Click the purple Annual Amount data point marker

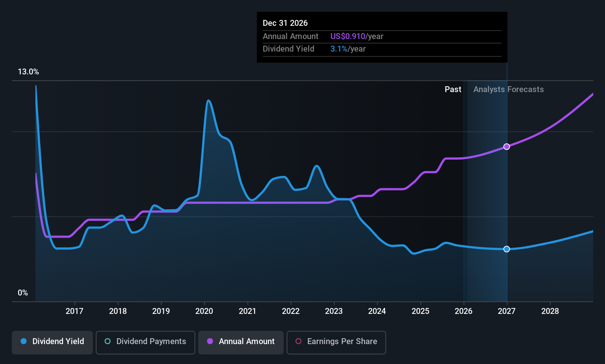pos(507,147)
